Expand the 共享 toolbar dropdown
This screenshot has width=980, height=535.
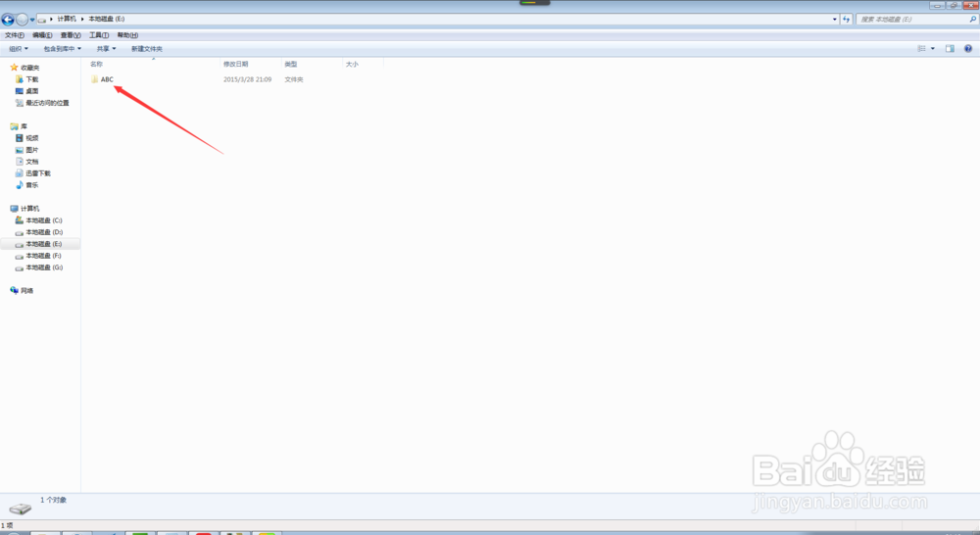coord(106,49)
